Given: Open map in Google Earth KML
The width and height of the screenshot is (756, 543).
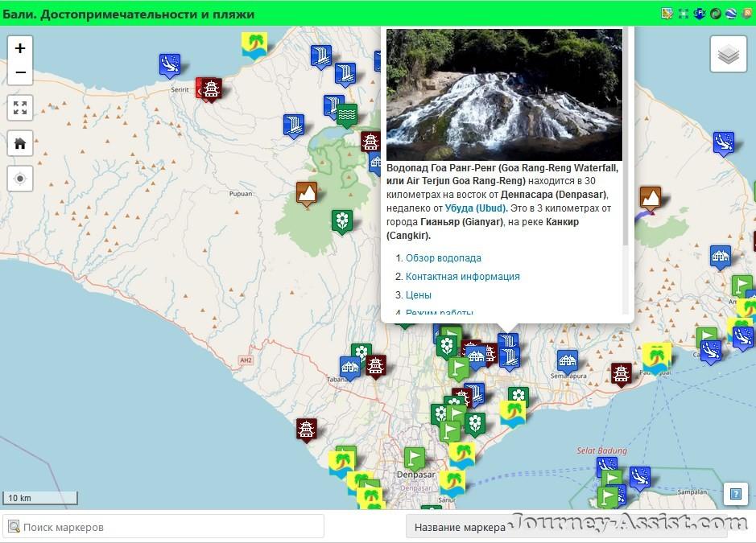Looking at the screenshot, I should [x=731, y=14].
